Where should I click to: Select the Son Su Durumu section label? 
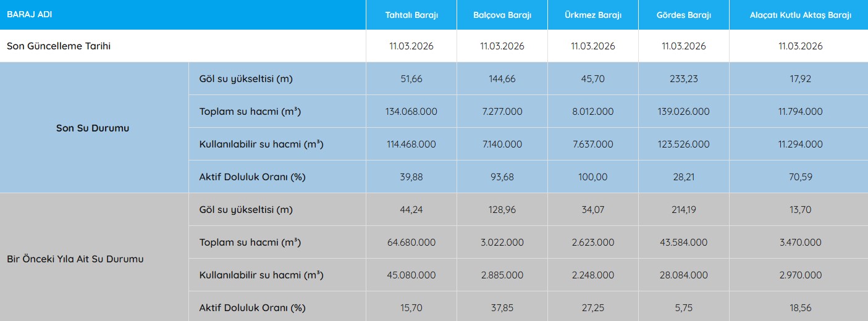click(93, 128)
